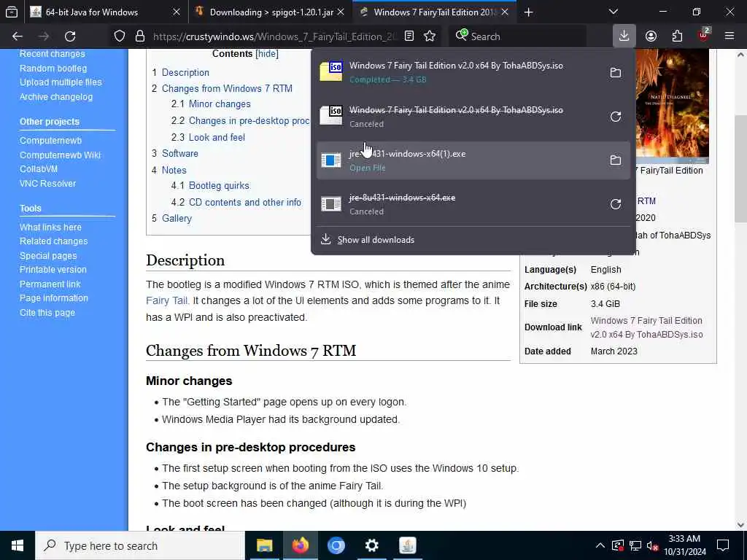
Task: Click the site security padlock icon
Action: (139, 36)
